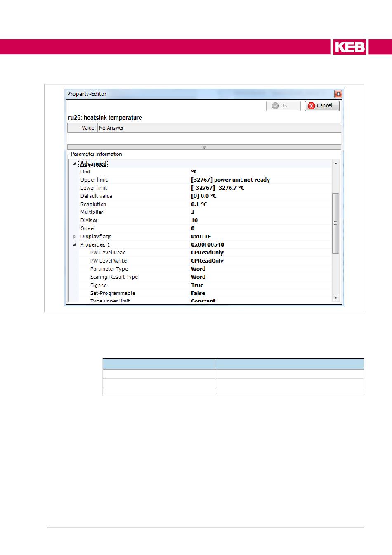
Task: Select the 'Default value' property name
Action: click(96, 196)
